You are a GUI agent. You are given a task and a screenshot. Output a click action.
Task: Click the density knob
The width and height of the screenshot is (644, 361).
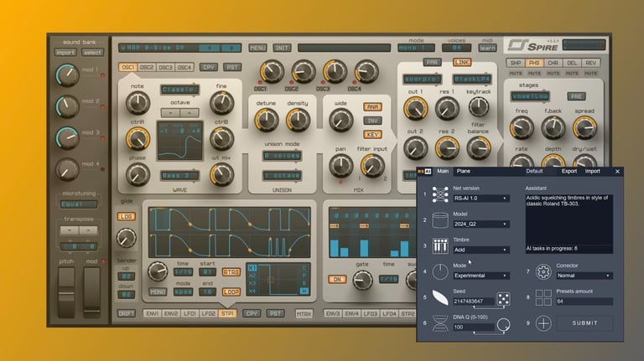pos(298,121)
